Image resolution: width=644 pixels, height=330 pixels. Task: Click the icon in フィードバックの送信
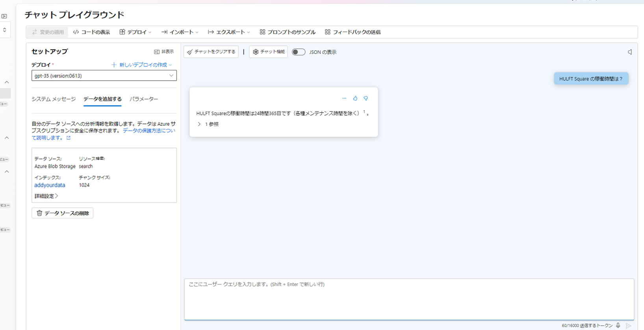[x=328, y=32]
